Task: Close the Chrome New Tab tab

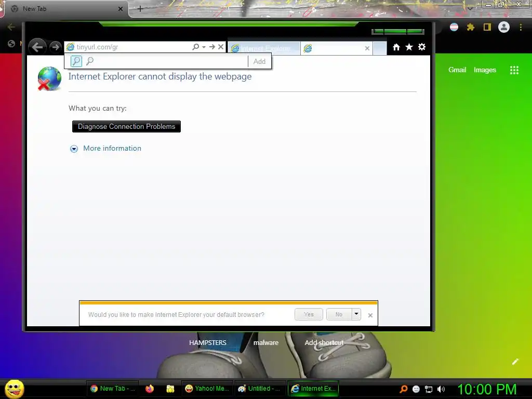Action: 121,9
